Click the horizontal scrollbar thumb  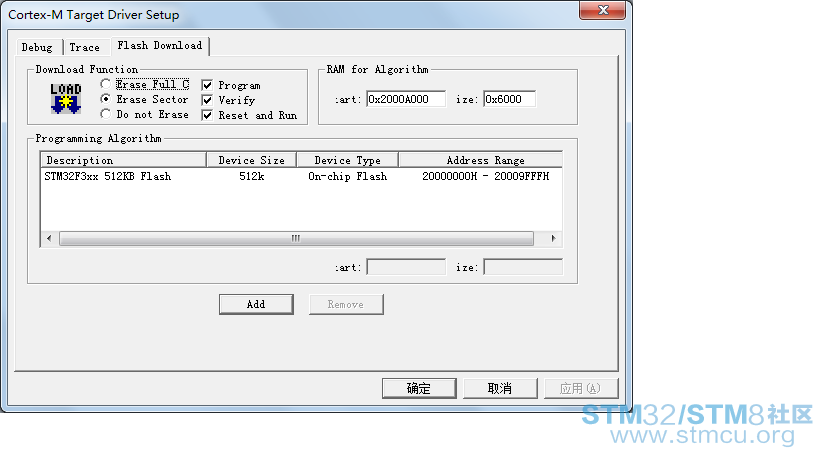coord(296,239)
